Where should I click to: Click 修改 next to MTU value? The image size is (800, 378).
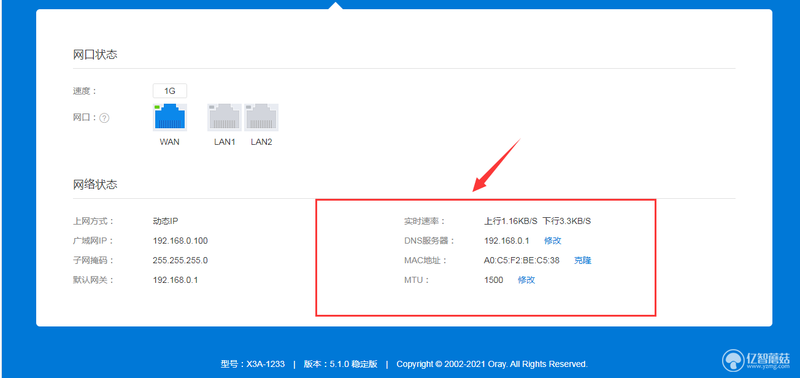click(x=527, y=280)
